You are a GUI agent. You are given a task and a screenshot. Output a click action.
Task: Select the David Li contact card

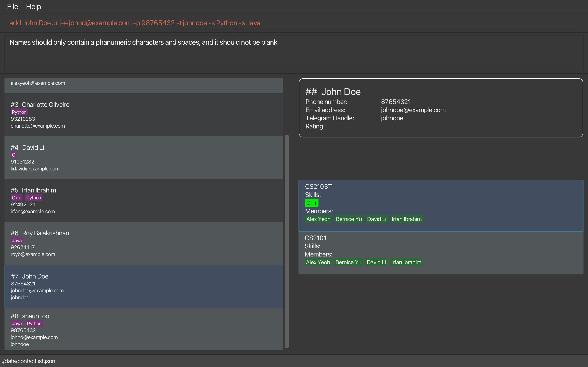(144, 158)
